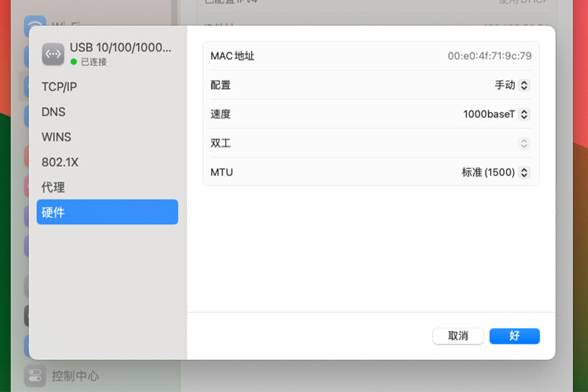
Task: Click the 取消 button
Action: 458,336
